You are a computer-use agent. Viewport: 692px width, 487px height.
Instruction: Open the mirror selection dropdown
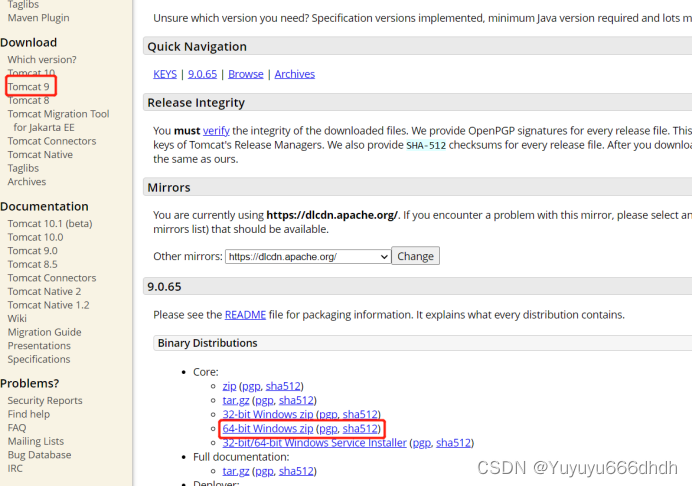tap(308, 257)
